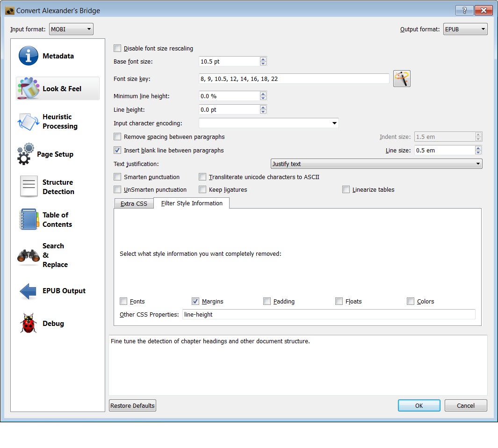Enable Linearize tables checkbox
498x448 pixels.
pyautogui.click(x=346, y=190)
